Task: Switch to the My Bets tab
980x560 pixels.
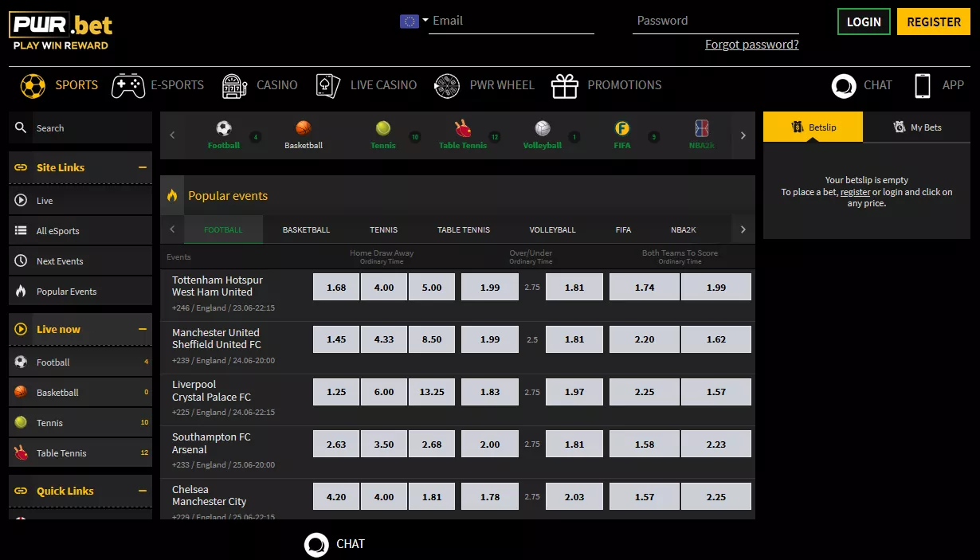Action: (x=917, y=127)
